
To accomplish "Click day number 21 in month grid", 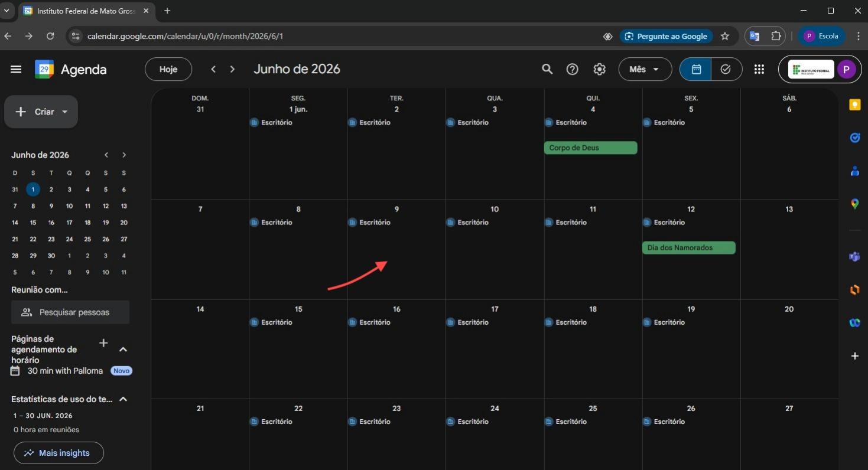I will [x=200, y=408].
